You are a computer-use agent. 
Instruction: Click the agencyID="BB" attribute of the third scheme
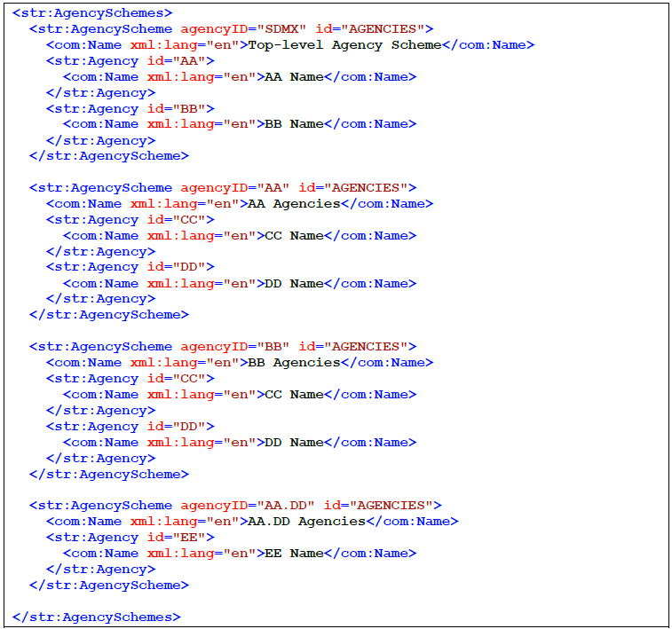[x=235, y=347]
